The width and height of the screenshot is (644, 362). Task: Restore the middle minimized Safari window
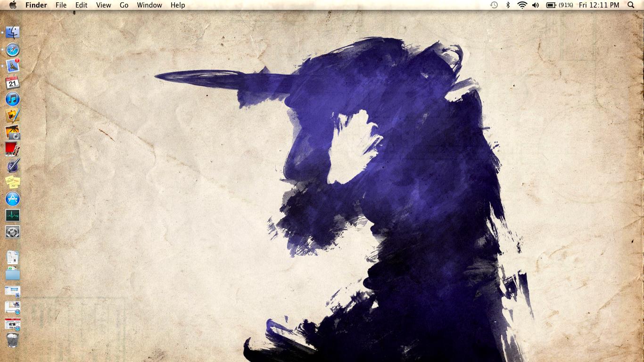click(13, 308)
